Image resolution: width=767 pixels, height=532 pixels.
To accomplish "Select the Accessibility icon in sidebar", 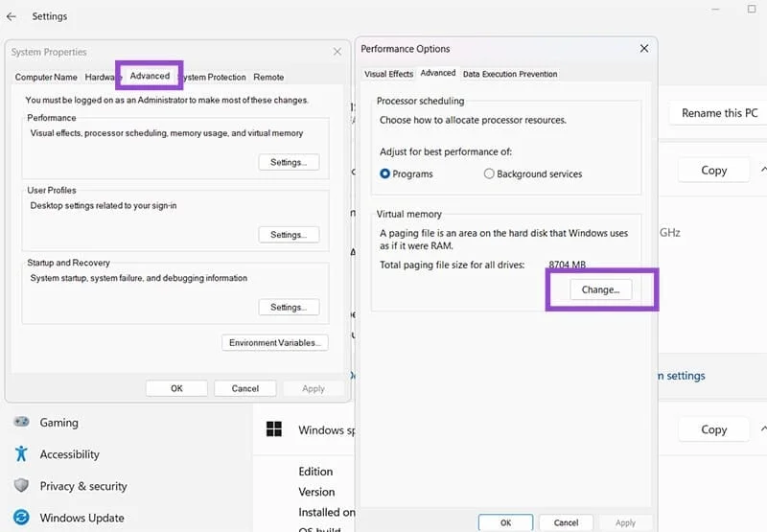I will point(21,454).
